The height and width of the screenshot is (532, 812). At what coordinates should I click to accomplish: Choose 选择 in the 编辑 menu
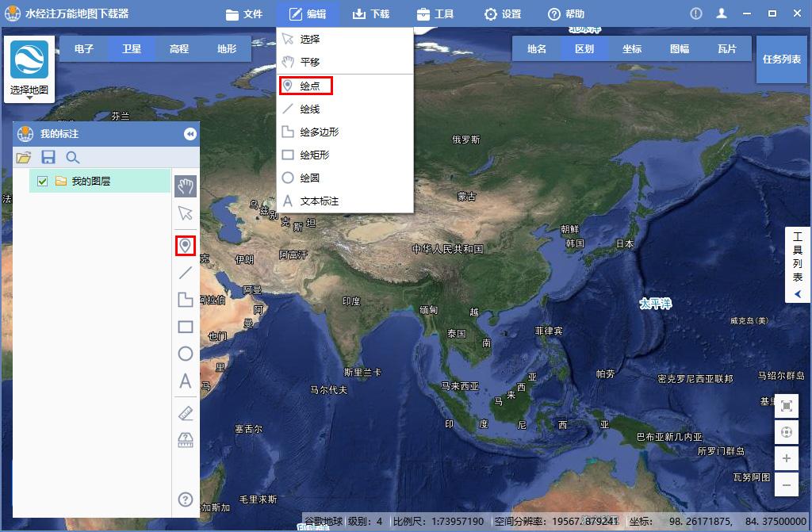point(345,40)
